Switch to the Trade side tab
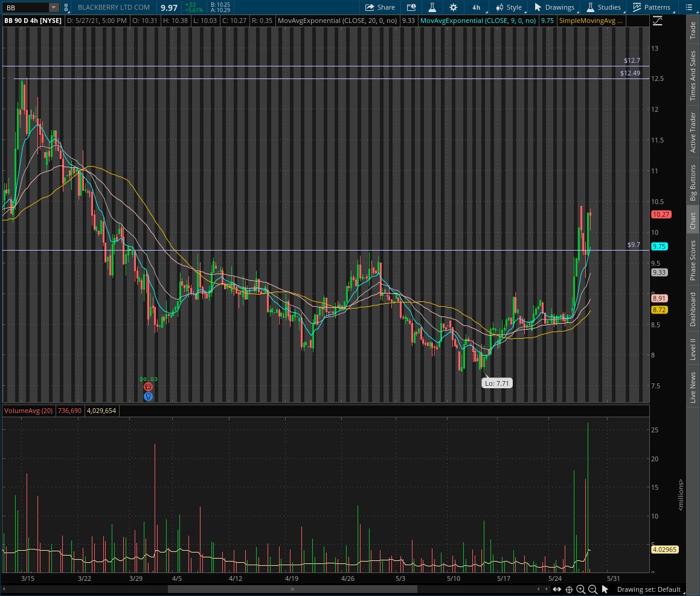Viewport: 700px width, 596px height. pyautogui.click(x=692, y=30)
